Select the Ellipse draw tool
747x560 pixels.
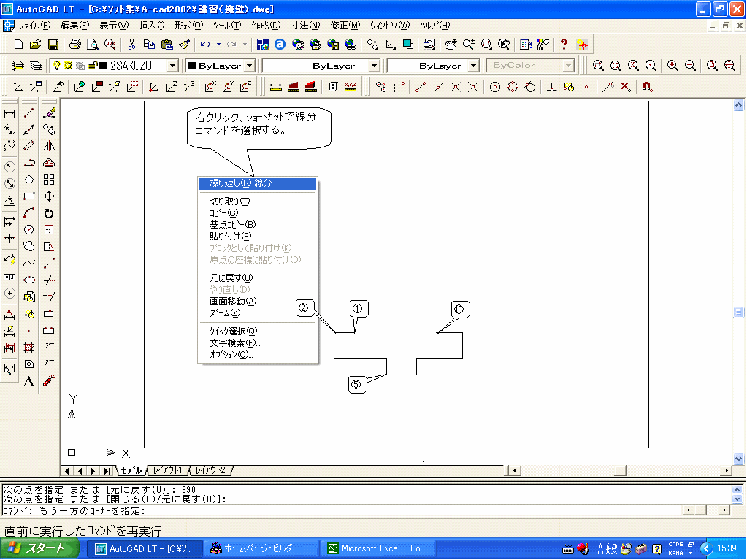(x=29, y=280)
